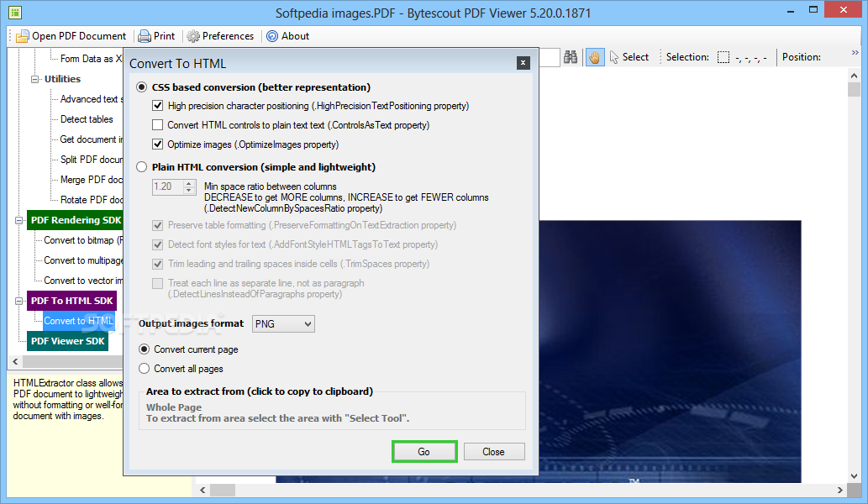Uncheck High precision character positioning

[158, 106]
